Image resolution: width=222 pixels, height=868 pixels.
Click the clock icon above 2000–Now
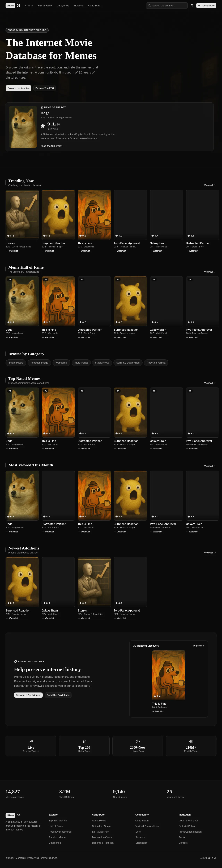138,741
